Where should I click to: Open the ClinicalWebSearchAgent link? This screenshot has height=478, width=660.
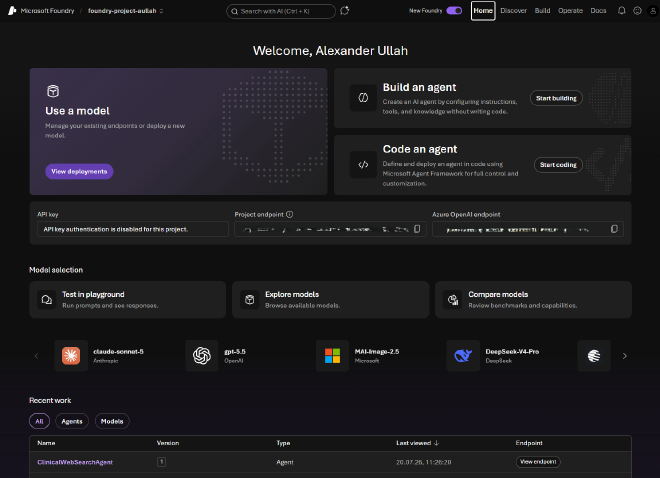(x=75, y=462)
